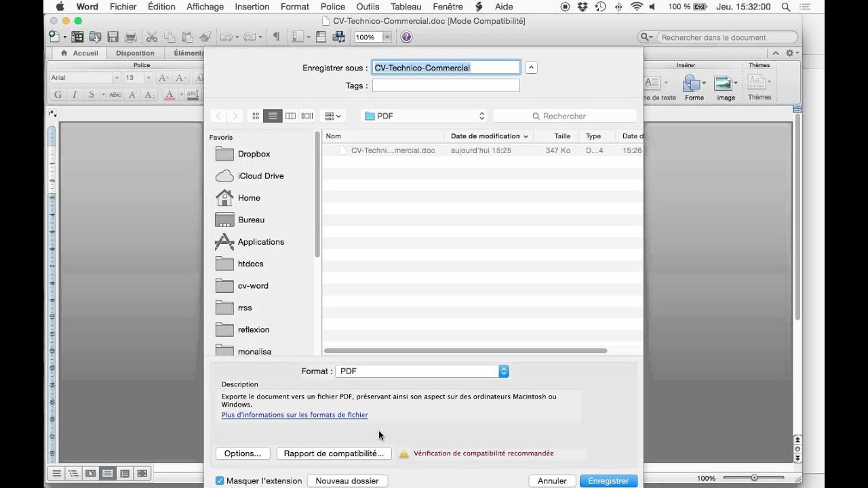Click the Rechercher search field in dialog
The width and height of the screenshot is (868, 488).
click(565, 116)
